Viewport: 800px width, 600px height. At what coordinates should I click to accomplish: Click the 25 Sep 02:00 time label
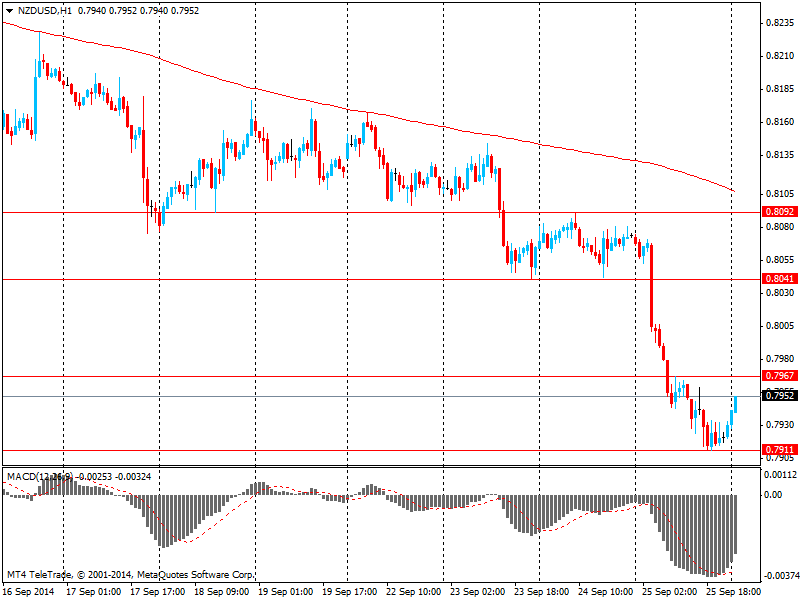point(669,592)
